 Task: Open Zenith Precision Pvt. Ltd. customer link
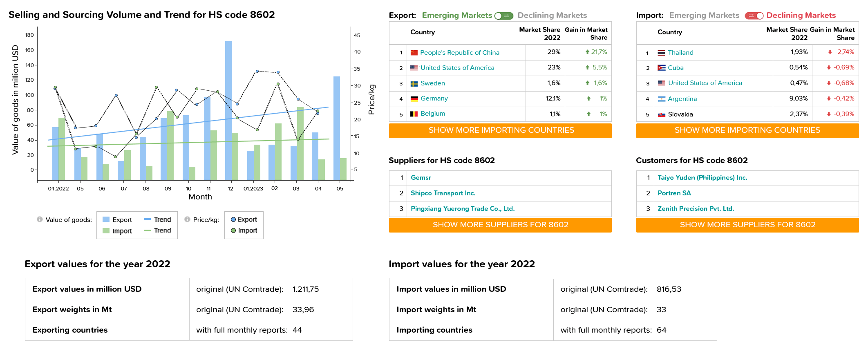(696, 209)
